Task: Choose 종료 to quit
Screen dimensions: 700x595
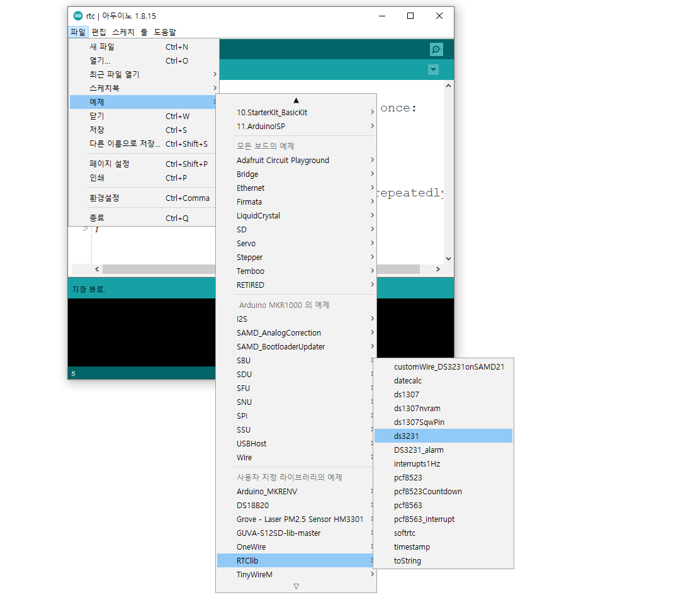Action: (144, 218)
